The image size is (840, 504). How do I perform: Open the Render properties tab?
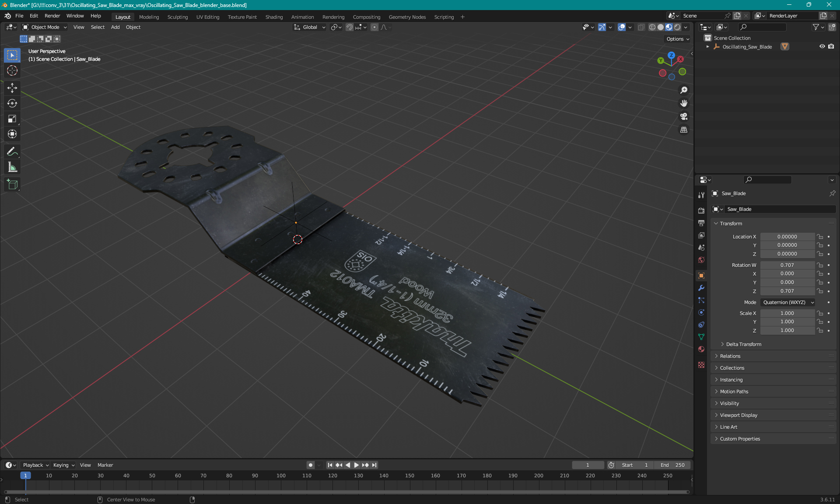tap(701, 210)
